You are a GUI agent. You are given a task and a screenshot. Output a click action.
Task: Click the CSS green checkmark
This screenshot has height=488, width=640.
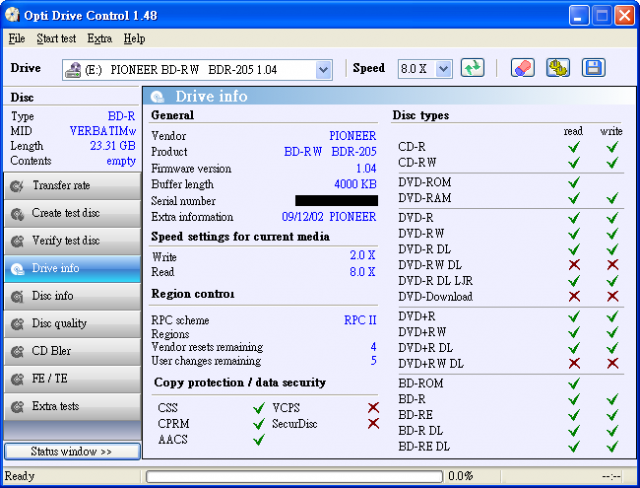[x=259, y=408]
